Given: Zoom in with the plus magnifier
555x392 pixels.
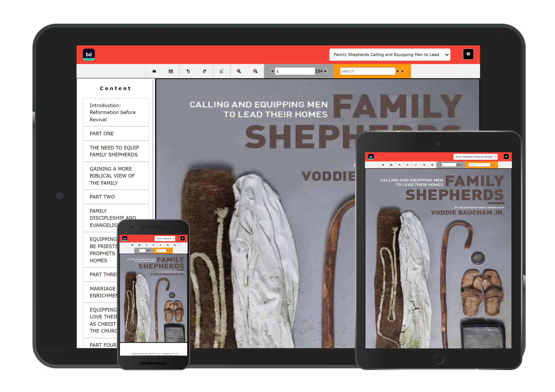Looking at the screenshot, I should [x=239, y=71].
